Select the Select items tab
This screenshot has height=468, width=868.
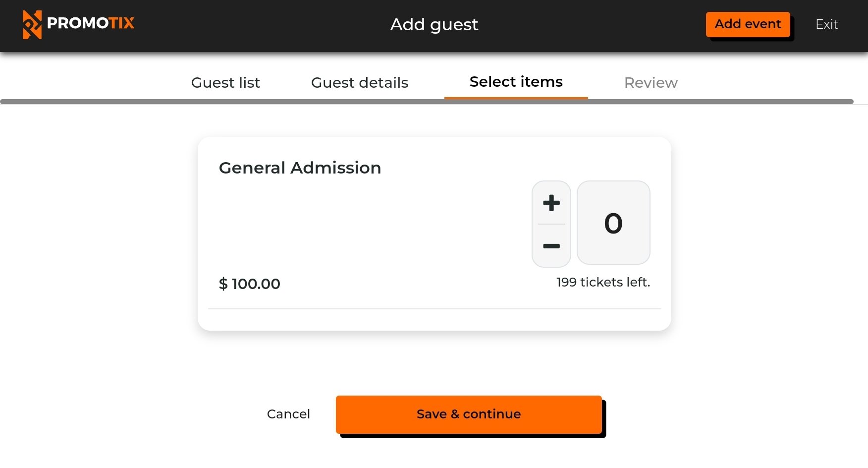click(516, 81)
